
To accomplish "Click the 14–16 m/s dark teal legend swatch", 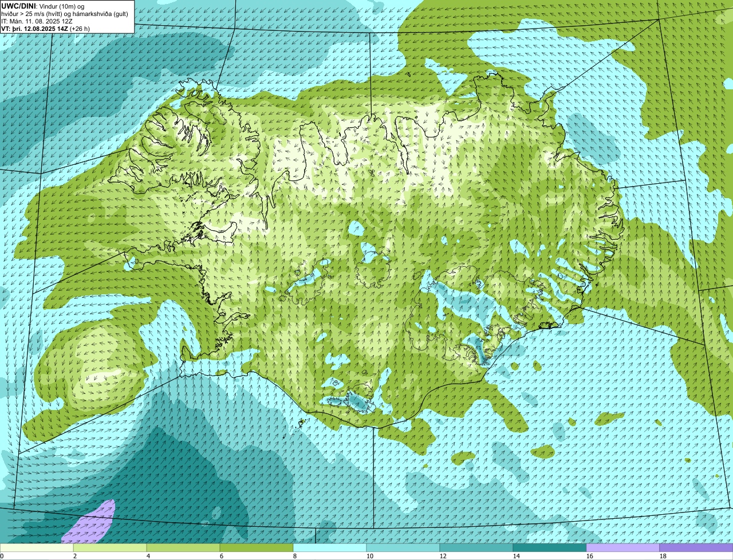I will point(550,548).
